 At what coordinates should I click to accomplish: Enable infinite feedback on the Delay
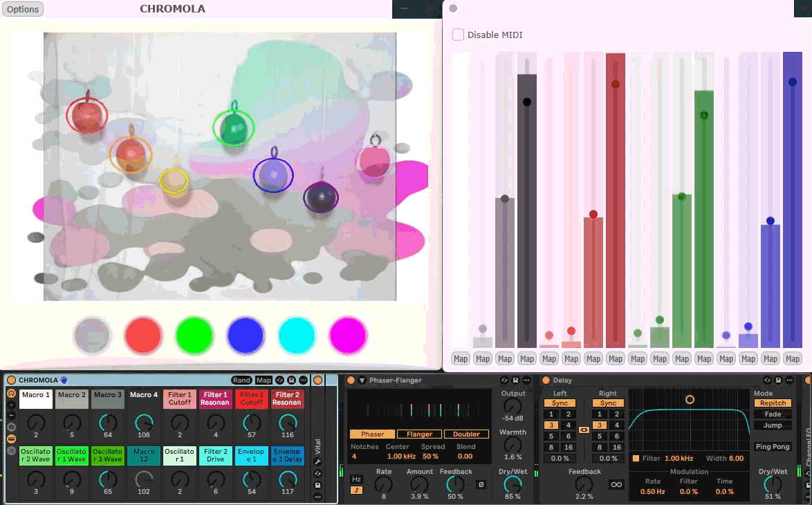point(616,484)
